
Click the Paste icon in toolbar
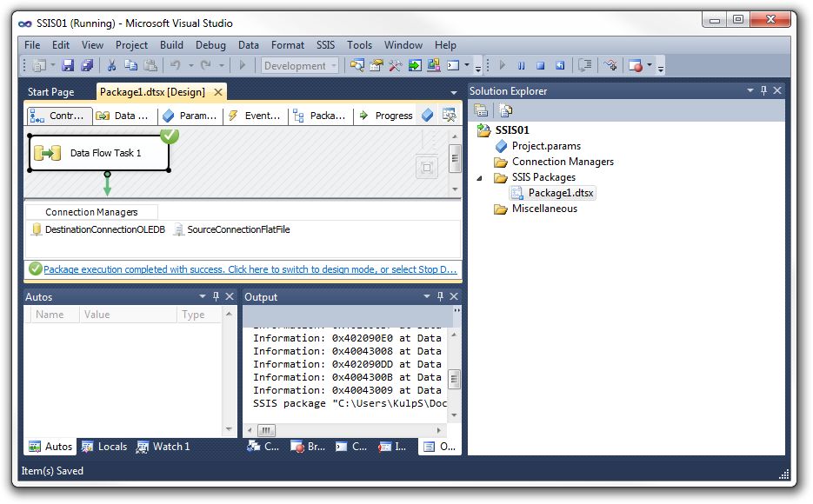coord(150,65)
